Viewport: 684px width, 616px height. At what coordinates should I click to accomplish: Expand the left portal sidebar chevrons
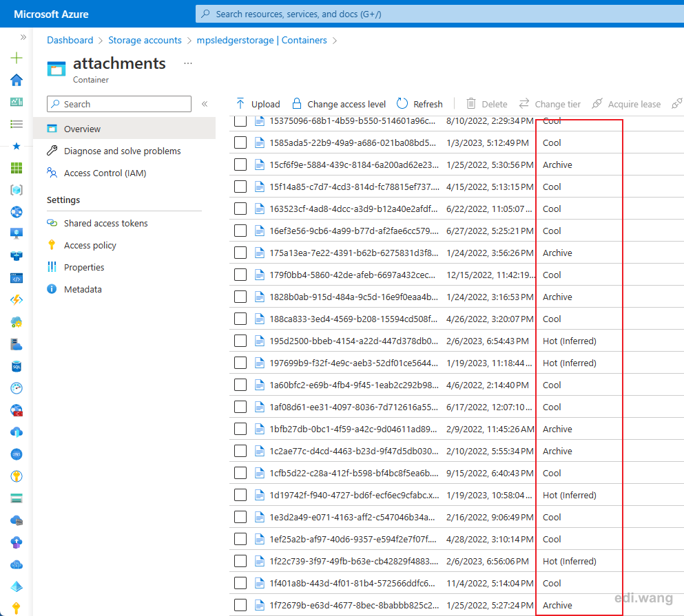(x=23, y=37)
